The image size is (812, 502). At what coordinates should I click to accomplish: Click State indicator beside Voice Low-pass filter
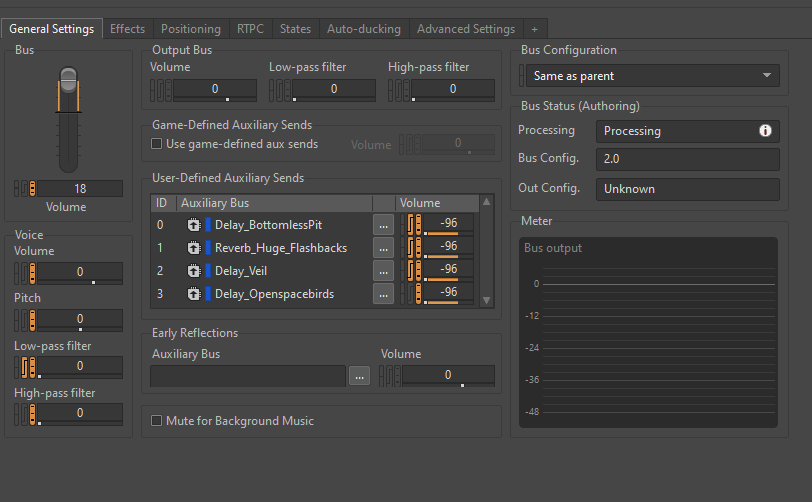(x=25, y=367)
